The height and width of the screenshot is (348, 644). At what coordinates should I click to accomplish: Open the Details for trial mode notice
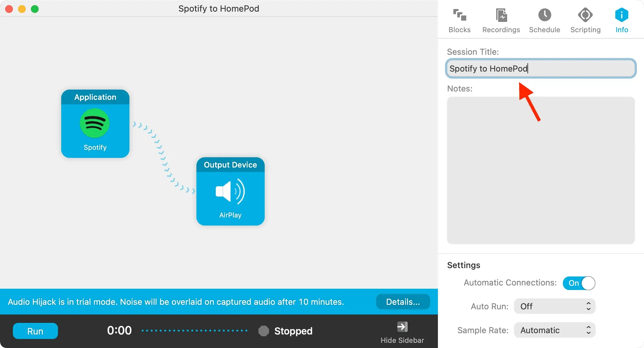[402, 302]
